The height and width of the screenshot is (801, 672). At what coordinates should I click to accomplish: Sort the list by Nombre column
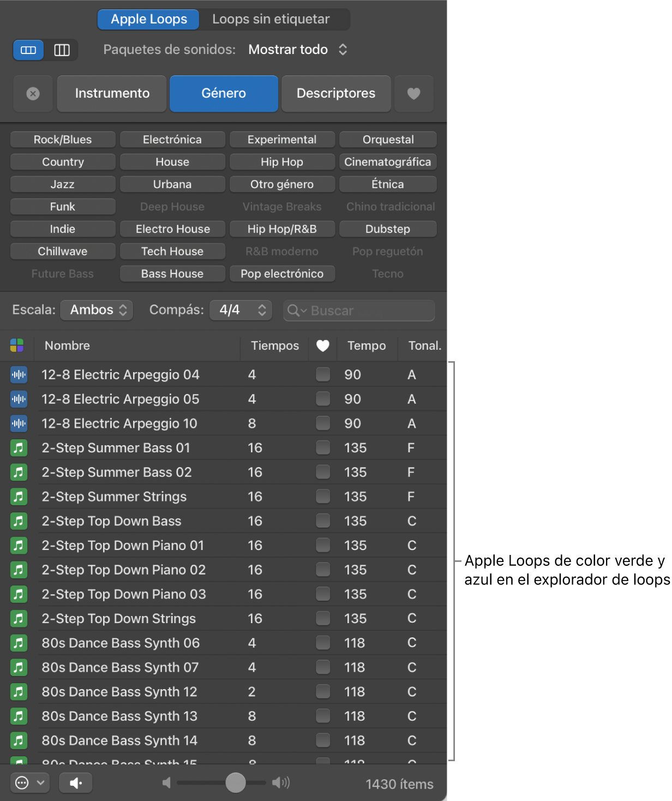(x=67, y=345)
